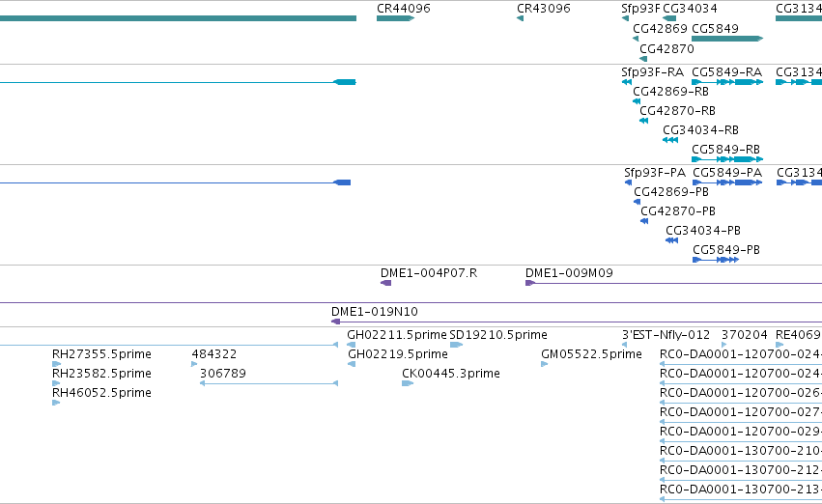Viewport: 822px width, 504px height.
Task: Click the GH02219.5prime EST label
Action: coord(397,354)
